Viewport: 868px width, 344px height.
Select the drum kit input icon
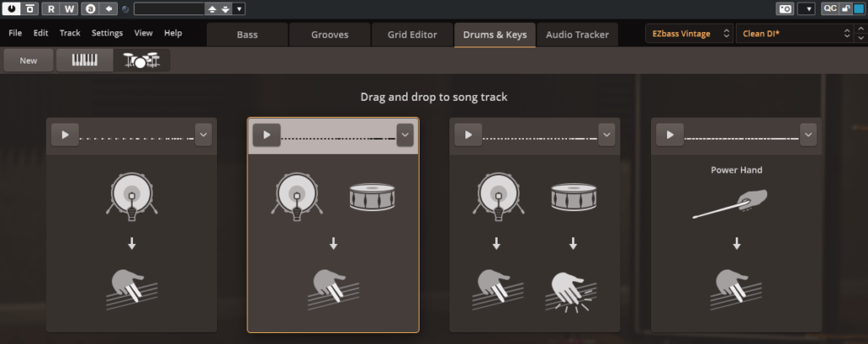[142, 60]
